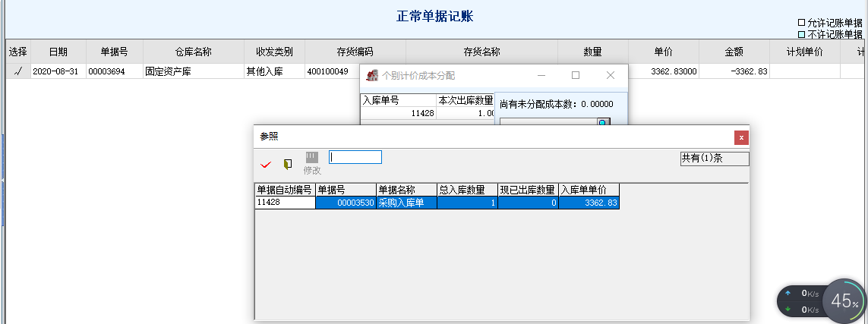
Task: Click the 计划单价 column header
Action: pos(805,52)
